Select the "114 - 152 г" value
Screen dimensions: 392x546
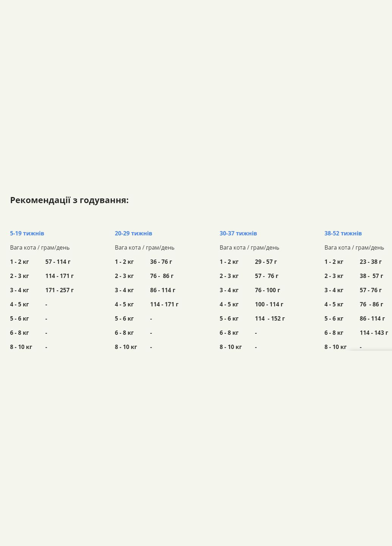[x=270, y=318]
